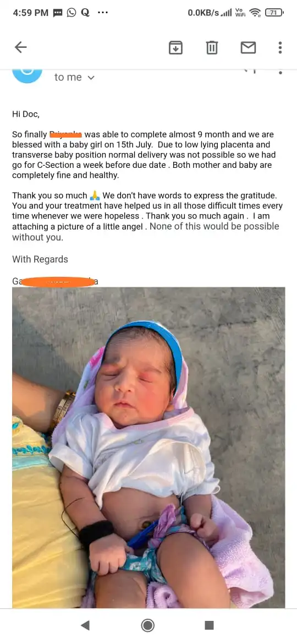Open the attached baby photo
The height and width of the screenshot is (644, 297).
148,447
